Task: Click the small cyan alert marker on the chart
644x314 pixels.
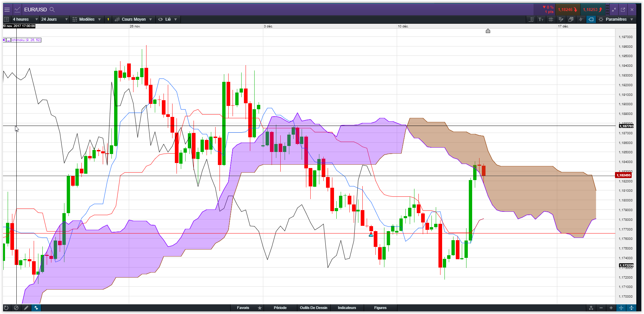Action: (x=371, y=235)
